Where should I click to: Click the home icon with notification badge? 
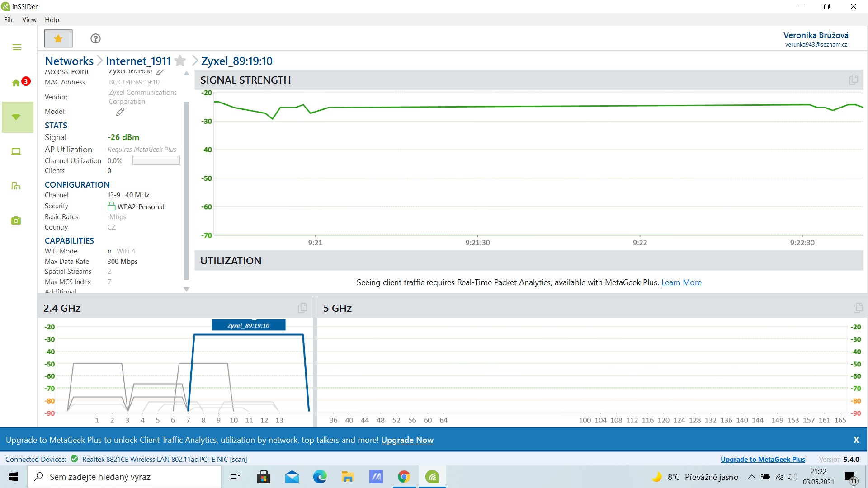tap(17, 83)
